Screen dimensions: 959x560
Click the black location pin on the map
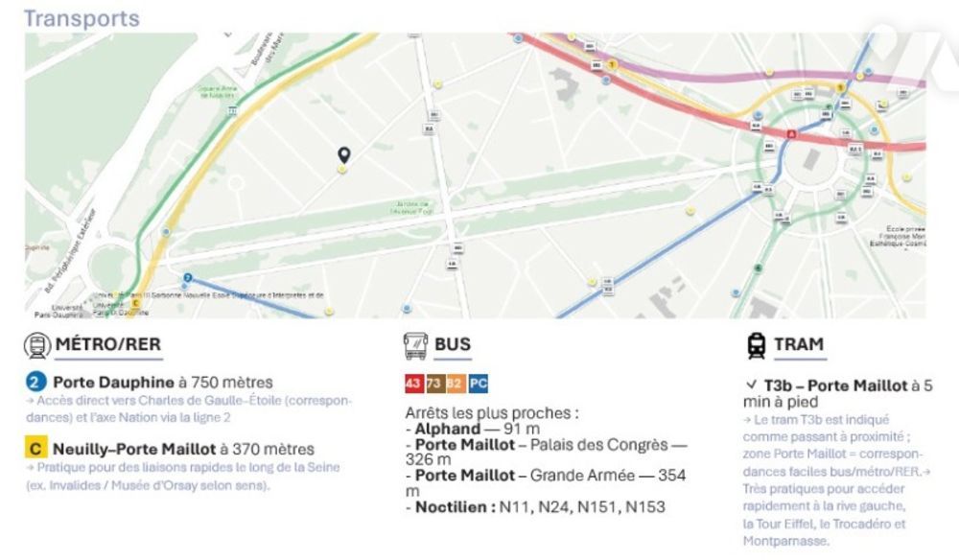(344, 154)
